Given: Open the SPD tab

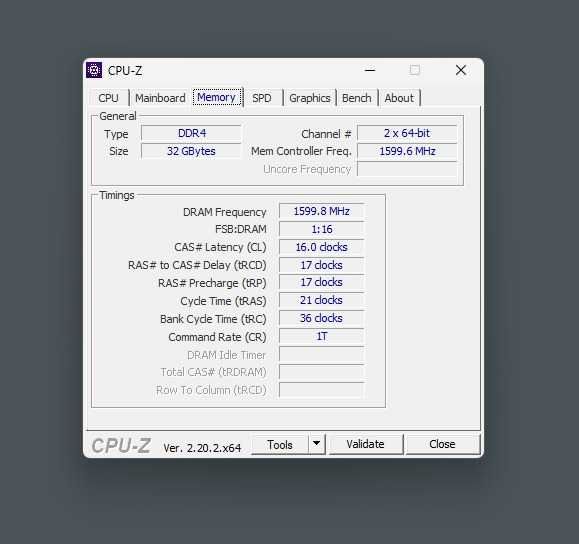Looking at the screenshot, I should point(262,98).
